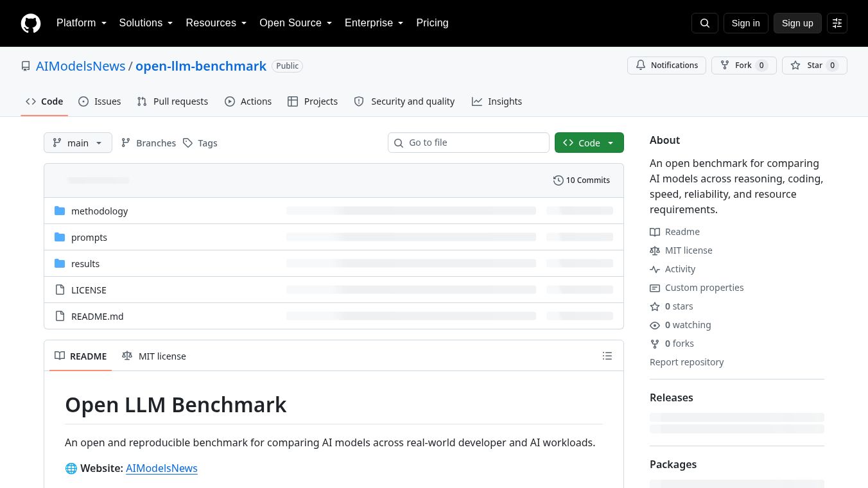Viewport: 868px width, 488px height.
Task: Open the 10 Commits link
Action: (582, 180)
